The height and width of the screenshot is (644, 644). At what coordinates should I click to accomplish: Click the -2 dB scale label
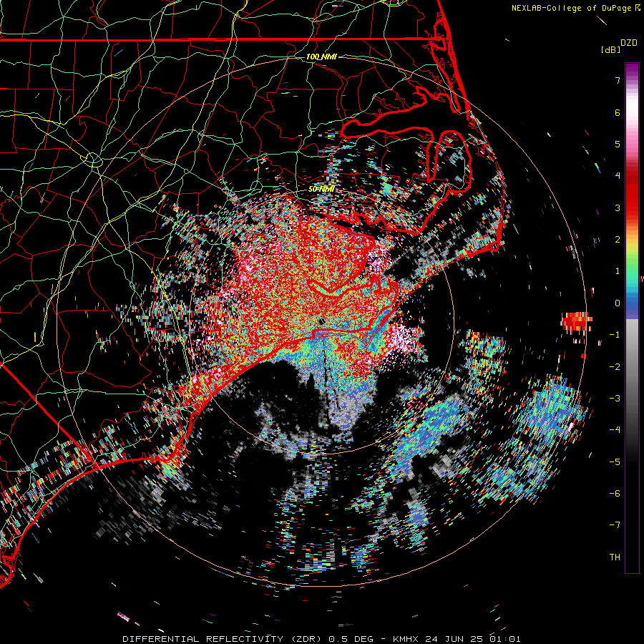615,367
